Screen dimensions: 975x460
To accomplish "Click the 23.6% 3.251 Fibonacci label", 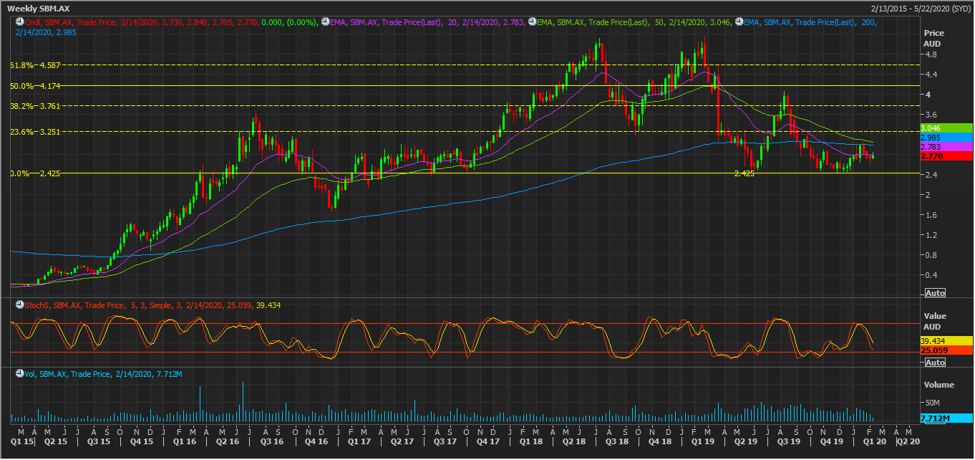I will click(34, 132).
